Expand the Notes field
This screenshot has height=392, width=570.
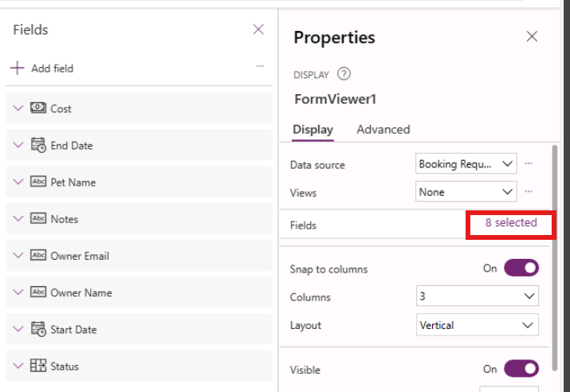(18, 219)
